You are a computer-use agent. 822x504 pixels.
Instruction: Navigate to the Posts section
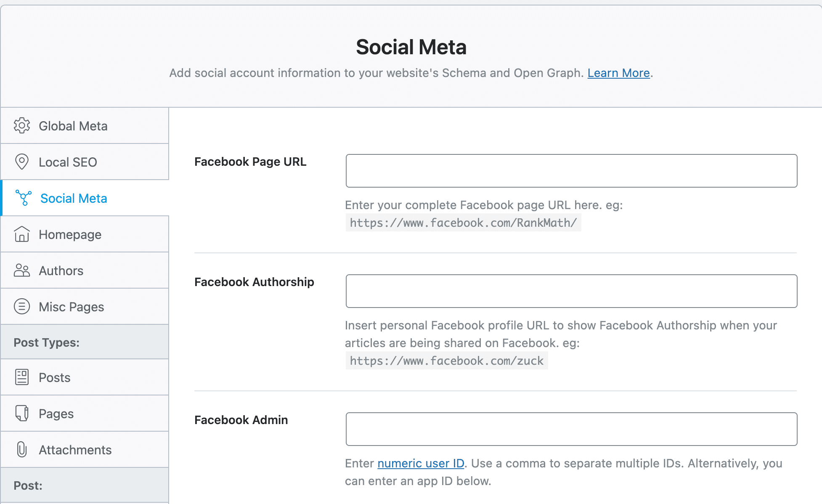coord(55,377)
